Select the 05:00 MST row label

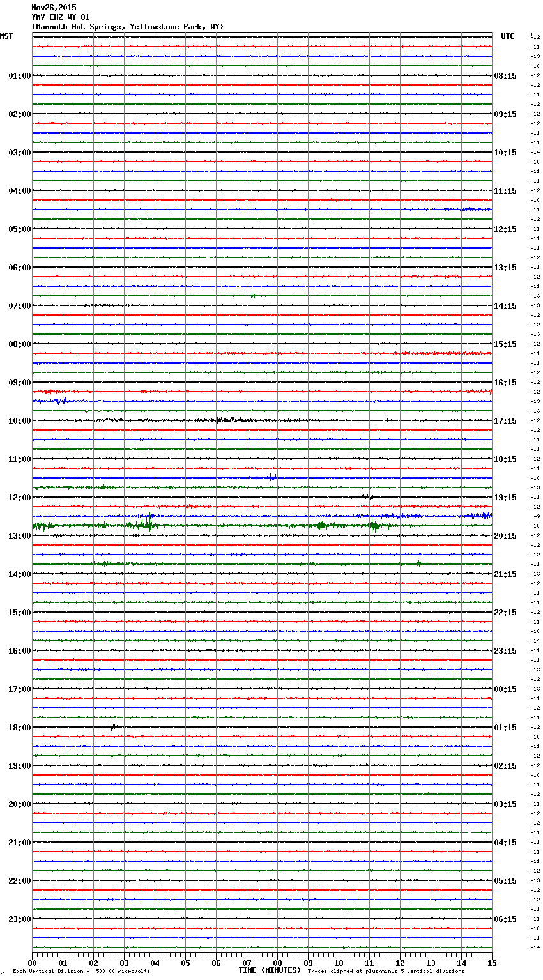click(x=20, y=229)
